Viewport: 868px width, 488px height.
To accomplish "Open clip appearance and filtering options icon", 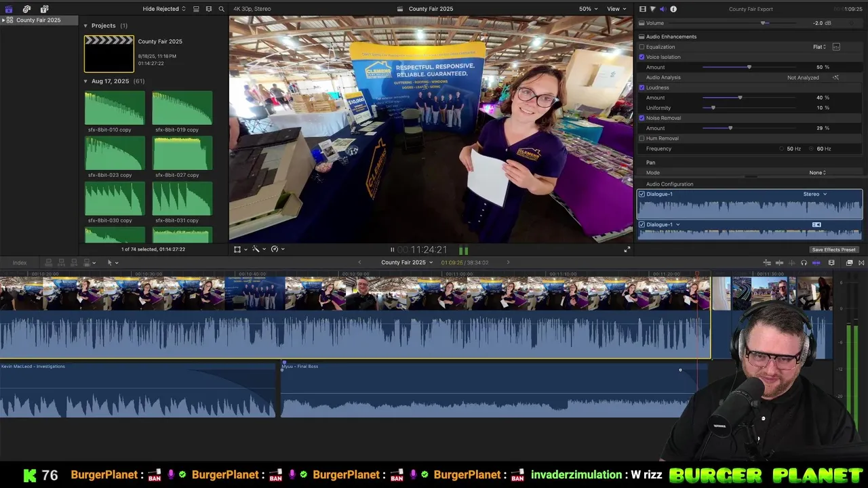I will tap(209, 9).
